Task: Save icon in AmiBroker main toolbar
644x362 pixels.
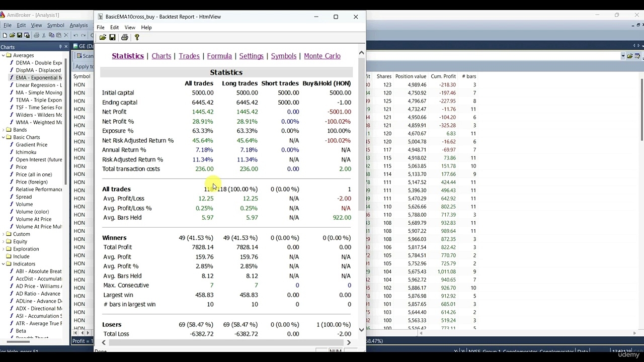Action: pyautogui.click(x=20, y=35)
